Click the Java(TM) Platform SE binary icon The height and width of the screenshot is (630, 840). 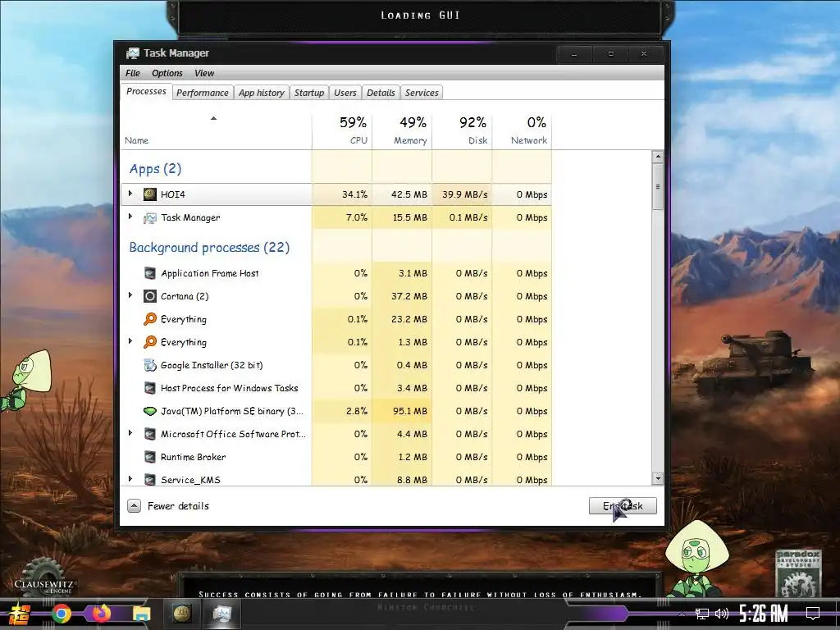tap(150, 412)
